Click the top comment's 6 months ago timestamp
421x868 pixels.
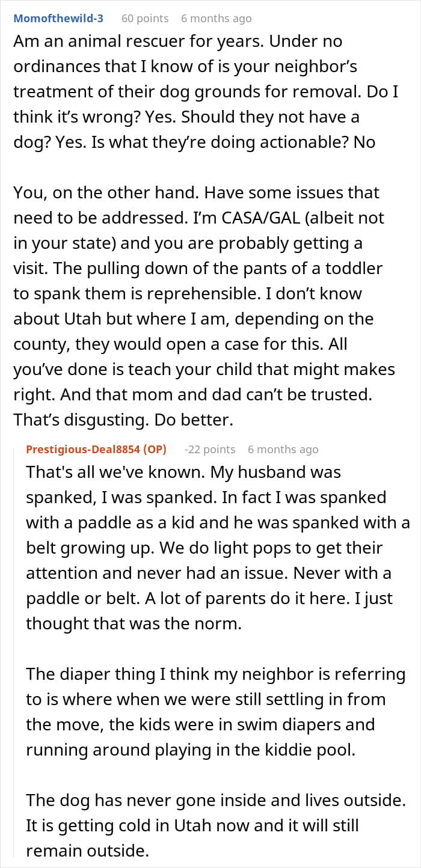(217, 18)
